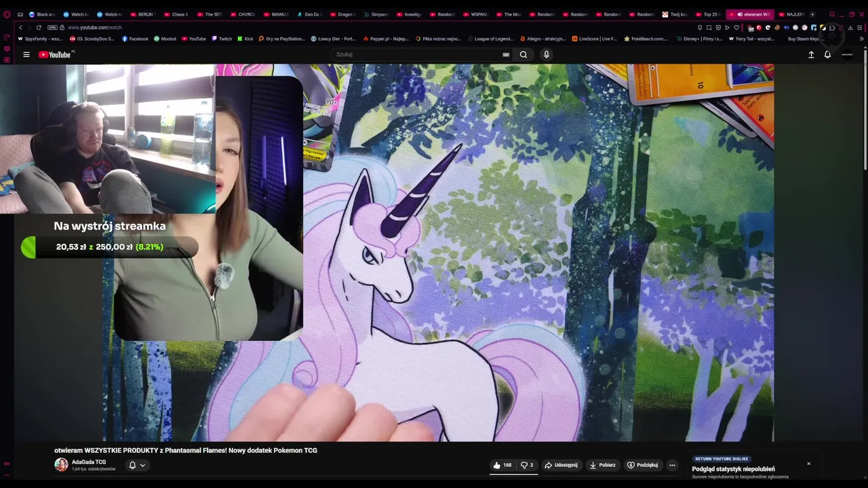This screenshot has width=868, height=488.
Task: Close the Return YouTube Dislike panel
Action: click(808, 464)
